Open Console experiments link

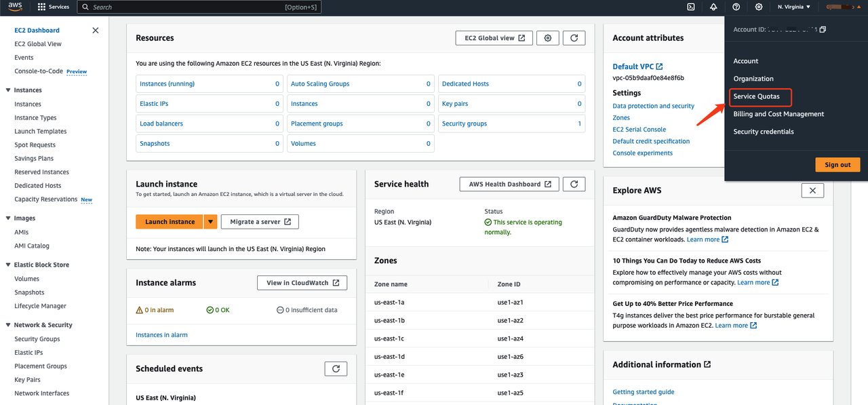click(642, 153)
